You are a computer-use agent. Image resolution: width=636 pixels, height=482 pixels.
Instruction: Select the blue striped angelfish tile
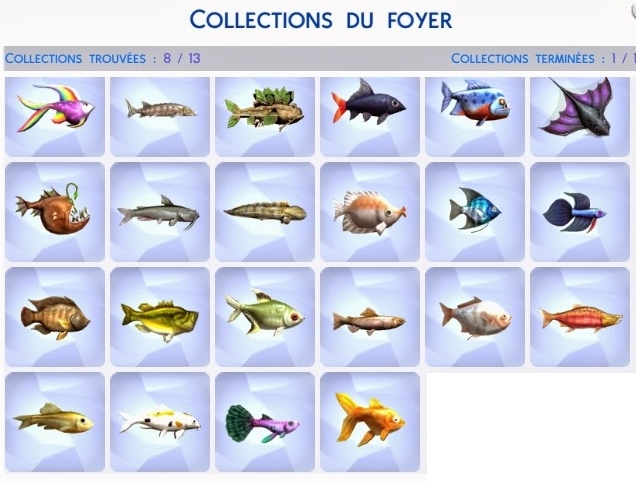[475, 212]
